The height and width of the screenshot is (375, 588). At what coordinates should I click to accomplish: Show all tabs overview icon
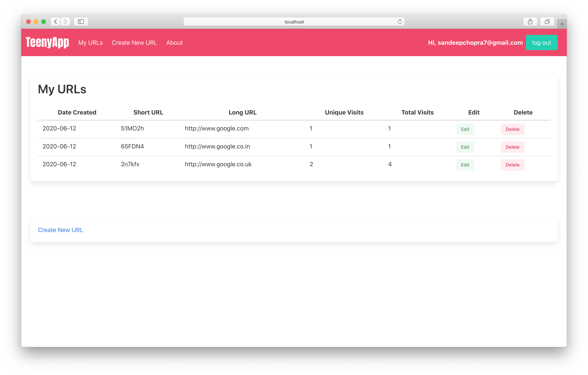coord(547,22)
